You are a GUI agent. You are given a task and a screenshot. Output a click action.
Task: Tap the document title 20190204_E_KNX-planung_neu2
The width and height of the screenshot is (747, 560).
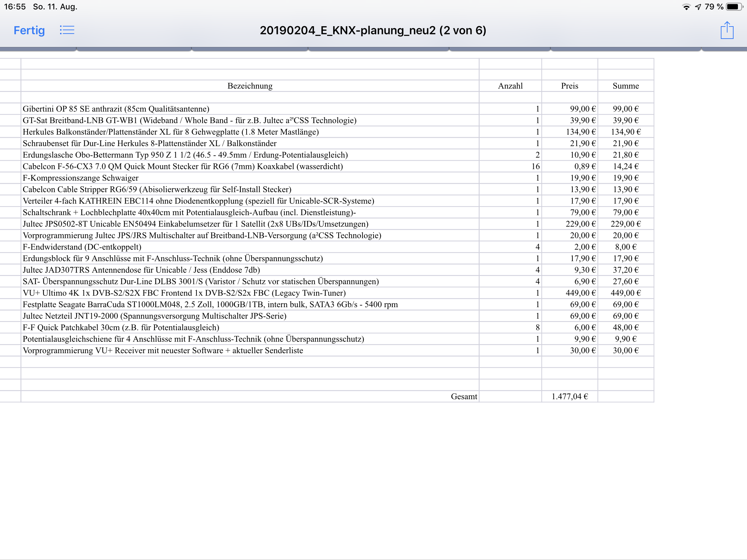pos(373,30)
